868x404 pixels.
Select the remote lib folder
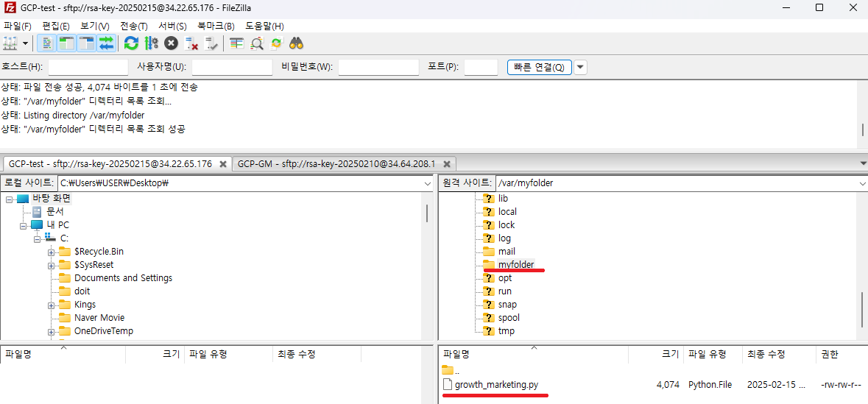click(x=503, y=198)
